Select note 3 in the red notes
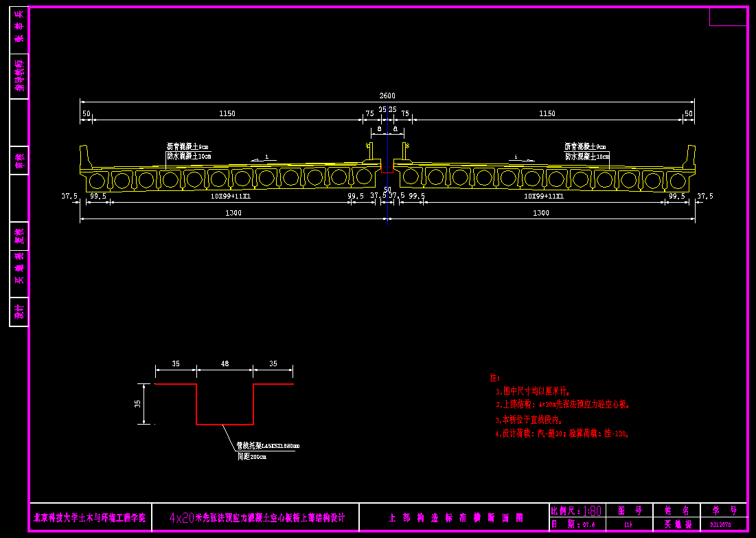756x538 pixels. coord(529,419)
